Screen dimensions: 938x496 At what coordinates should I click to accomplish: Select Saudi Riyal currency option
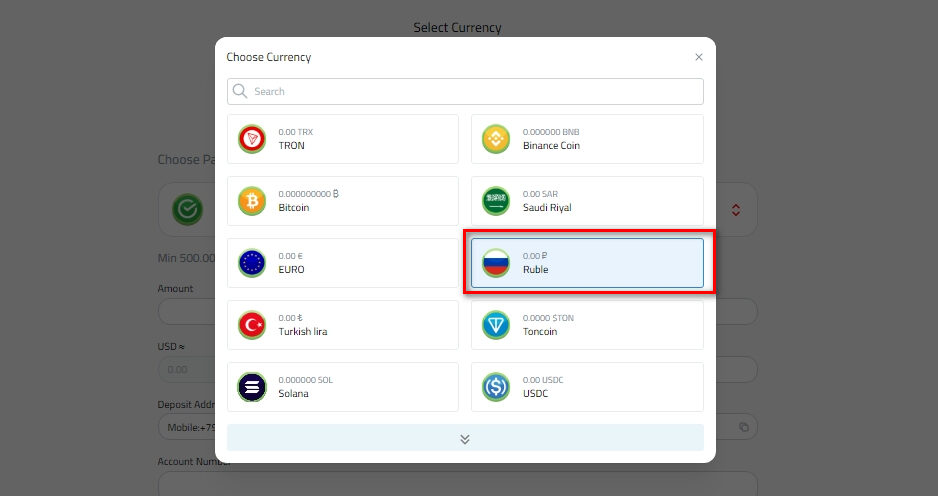(587, 201)
